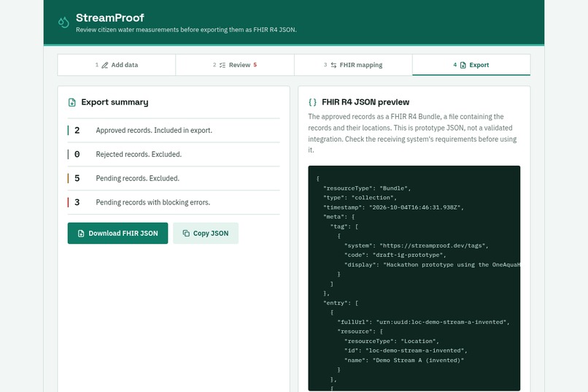Click the "meta": { line
The image size is (588, 392).
(339, 217)
